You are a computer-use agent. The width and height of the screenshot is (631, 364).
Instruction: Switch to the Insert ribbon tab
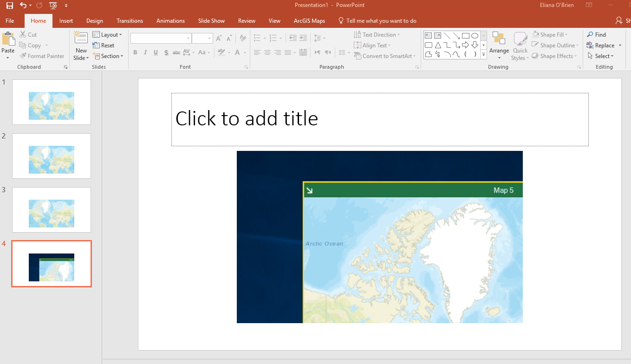coord(66,21)
